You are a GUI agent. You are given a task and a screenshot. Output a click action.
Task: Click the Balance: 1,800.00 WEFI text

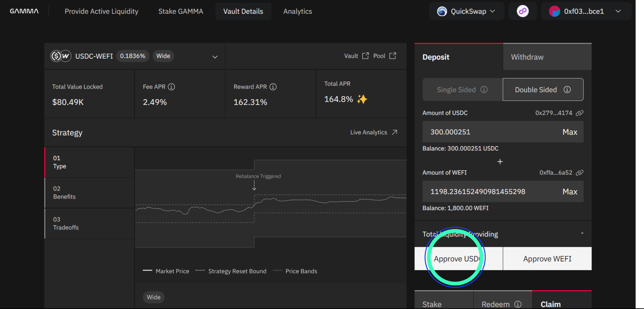pos(455,208)
